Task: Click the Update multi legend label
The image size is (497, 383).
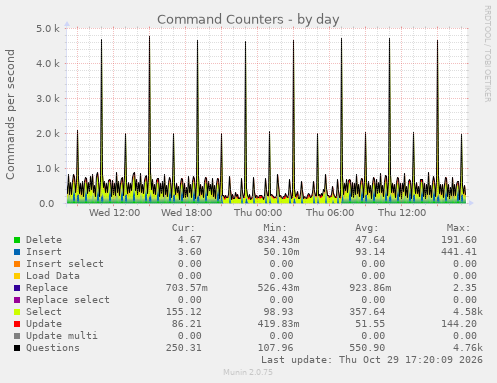Action: 62,336
